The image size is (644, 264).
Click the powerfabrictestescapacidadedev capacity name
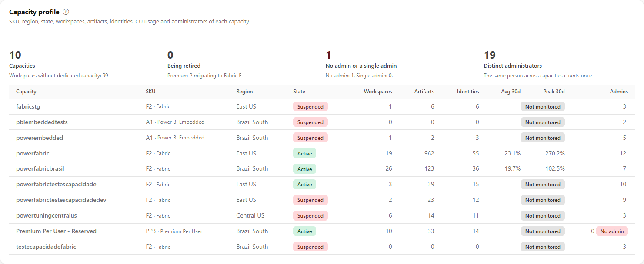pyautogui.click(x=61, y=200)
